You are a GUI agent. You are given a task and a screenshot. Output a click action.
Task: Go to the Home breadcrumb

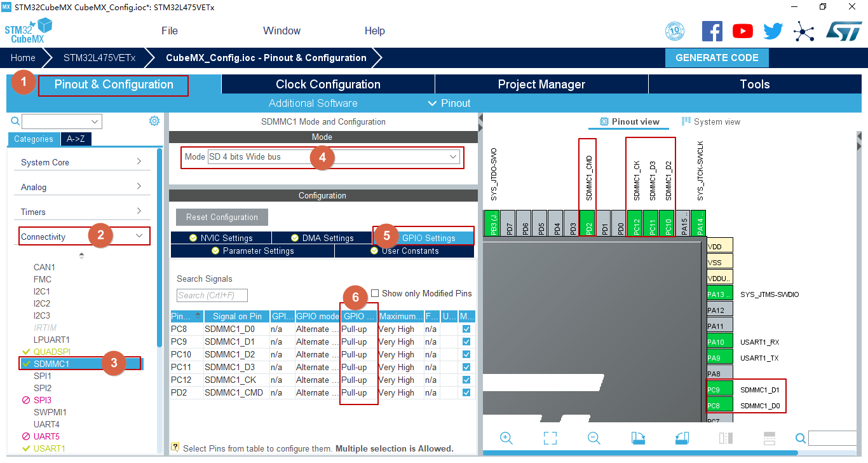[23, 57]
